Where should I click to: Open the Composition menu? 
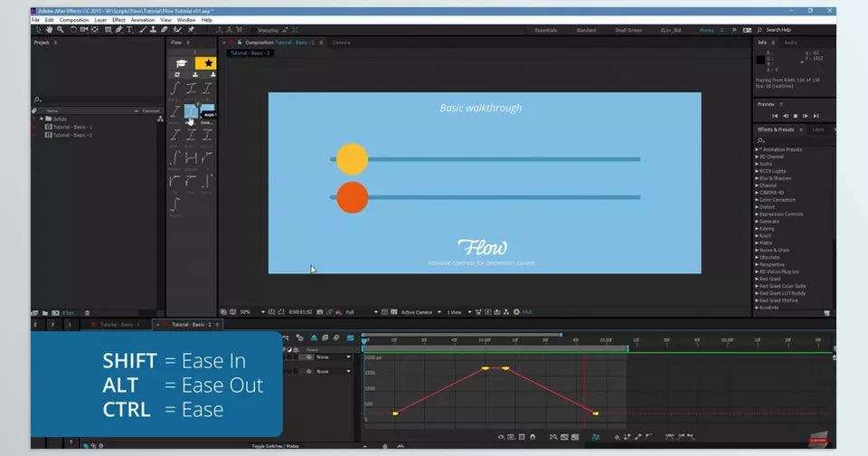pos(73,20)
